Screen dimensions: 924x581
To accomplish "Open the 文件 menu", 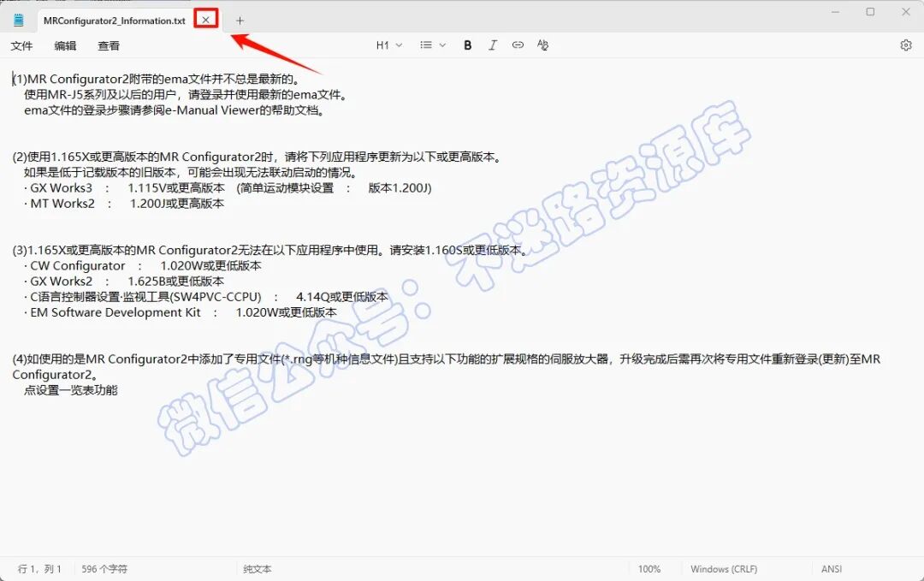I will 21,46.
